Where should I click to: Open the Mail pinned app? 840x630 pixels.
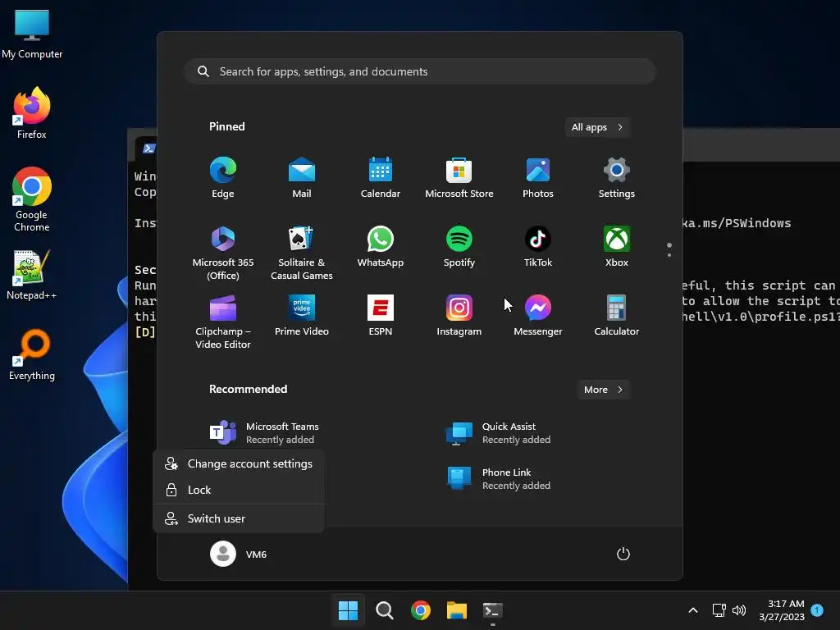[302, 178]
